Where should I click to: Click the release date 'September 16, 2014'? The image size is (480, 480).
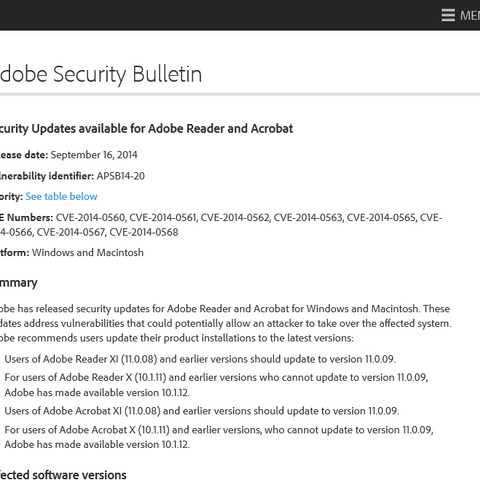(94, 155)
